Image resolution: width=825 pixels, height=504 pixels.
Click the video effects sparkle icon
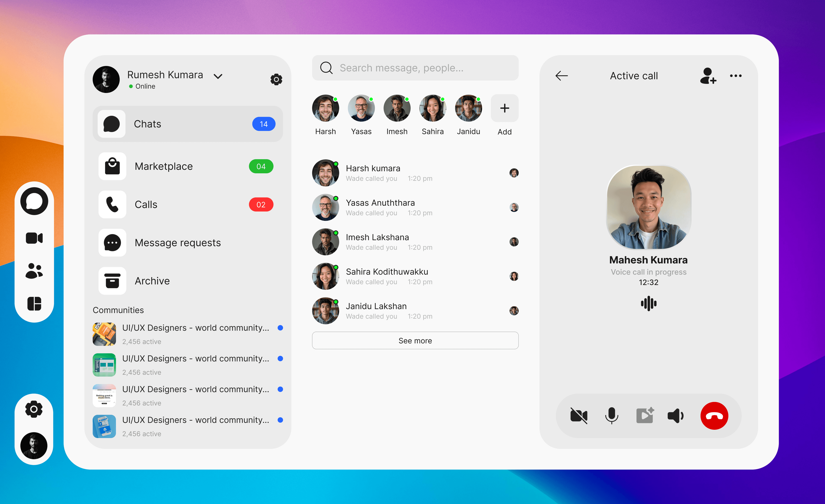coord(645,415)
